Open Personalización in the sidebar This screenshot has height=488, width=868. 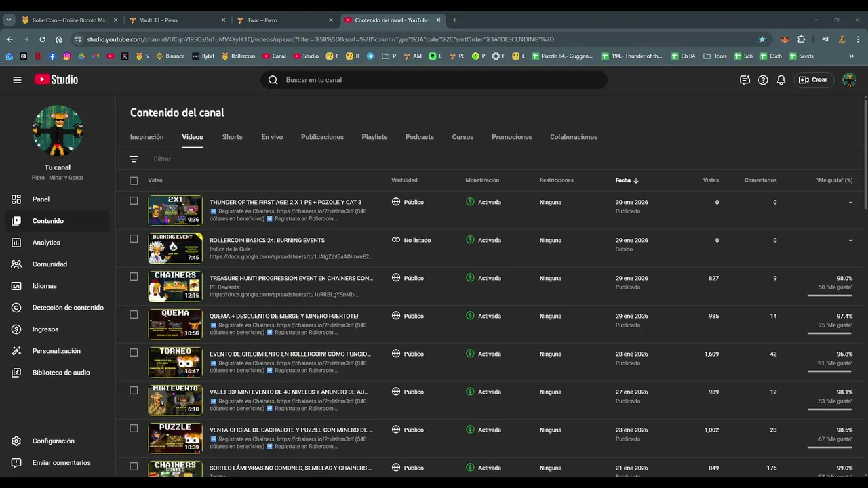(x=58, y=351)
